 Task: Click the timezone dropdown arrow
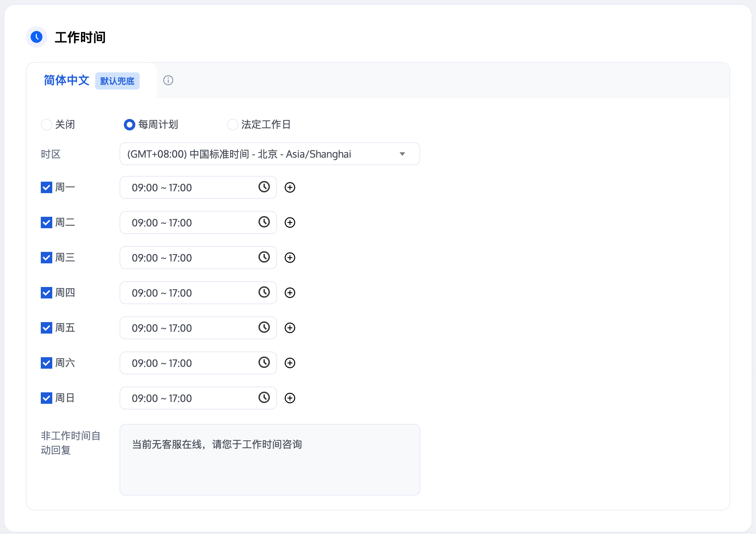click(x=402, y=154)
